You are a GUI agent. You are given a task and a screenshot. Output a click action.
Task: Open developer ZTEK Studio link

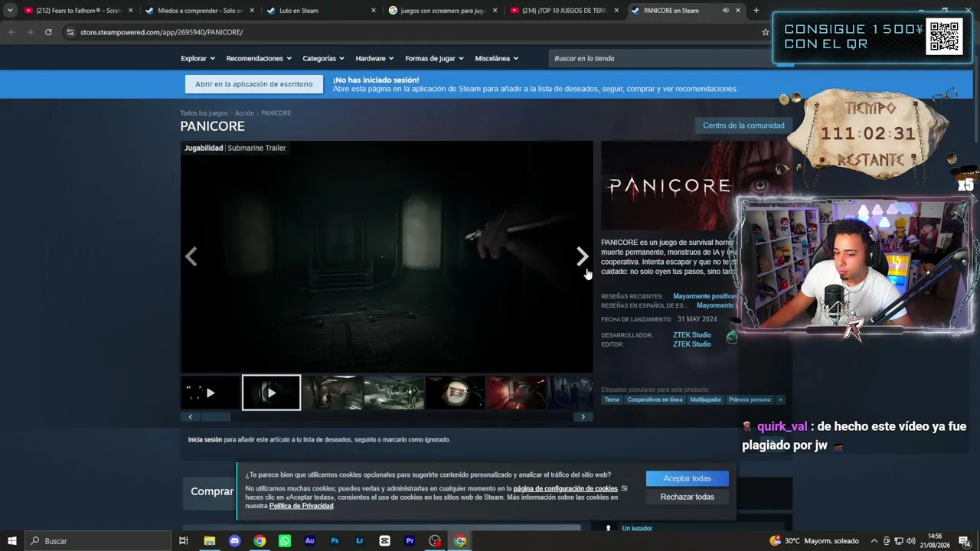(x=691, y=335)
